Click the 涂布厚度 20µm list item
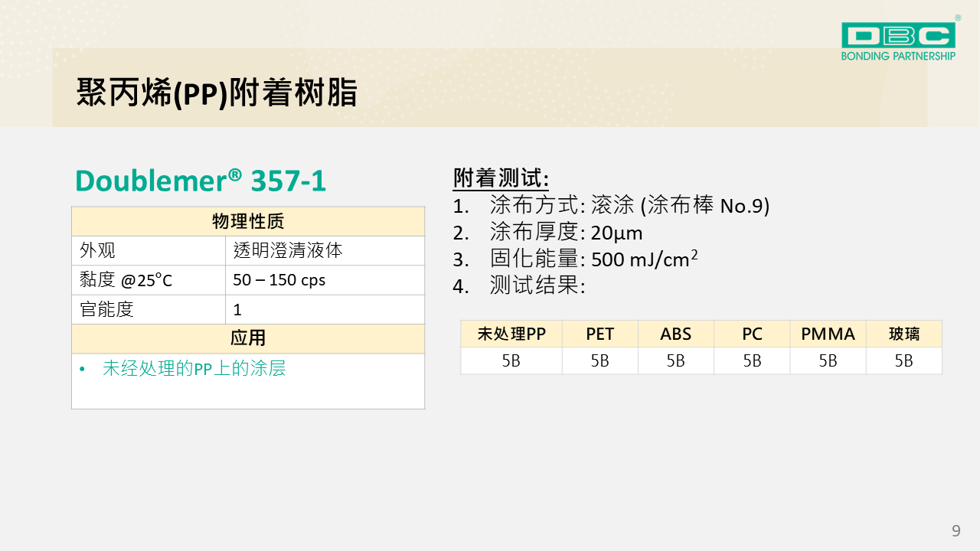The image size is (980, 551). (565, 233)
